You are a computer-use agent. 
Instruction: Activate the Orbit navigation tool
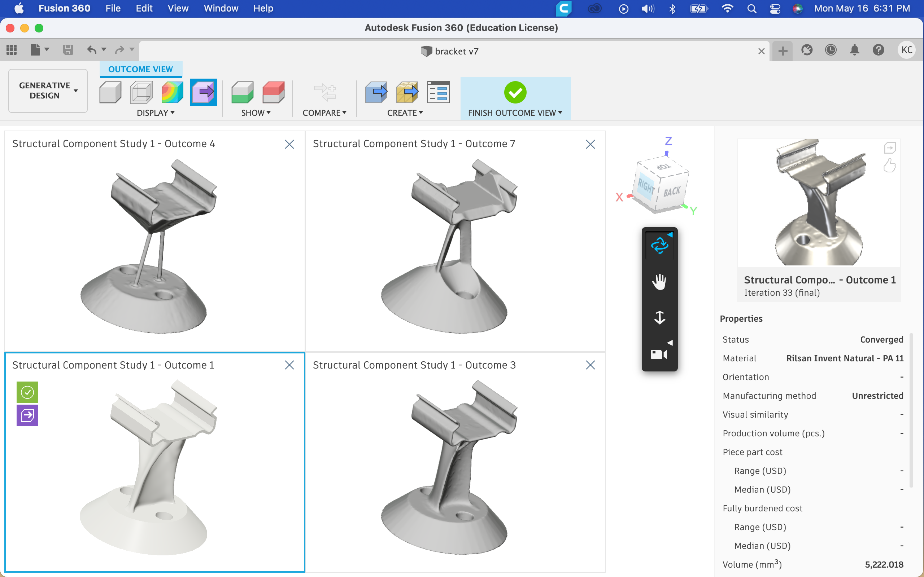(x=659, y=245)
